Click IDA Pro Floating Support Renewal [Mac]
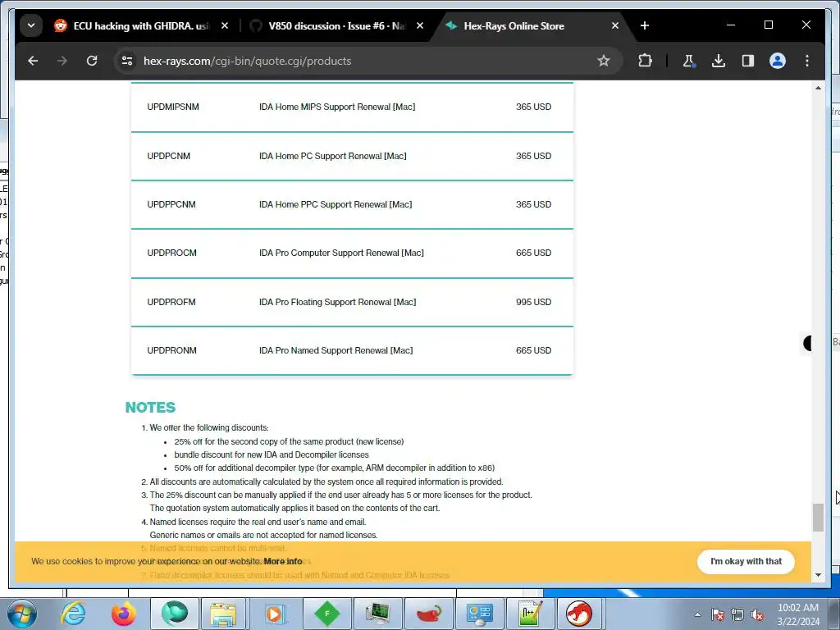The width and height of the screenshot is (840, 630). point(337,302)
